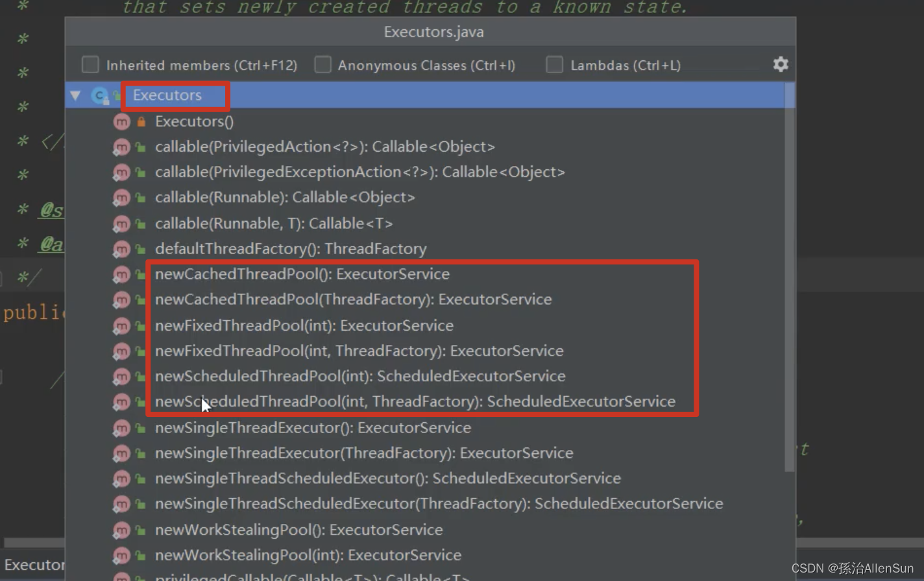Open newCachedThreadPool(ThreadFactory) method
Screen dimensions: 924x581
click(353, 299)
